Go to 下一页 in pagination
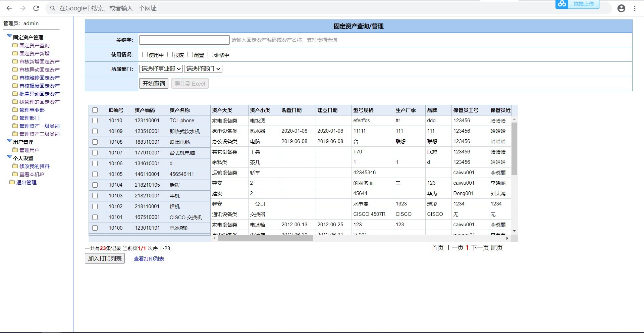 click(480, 248)
